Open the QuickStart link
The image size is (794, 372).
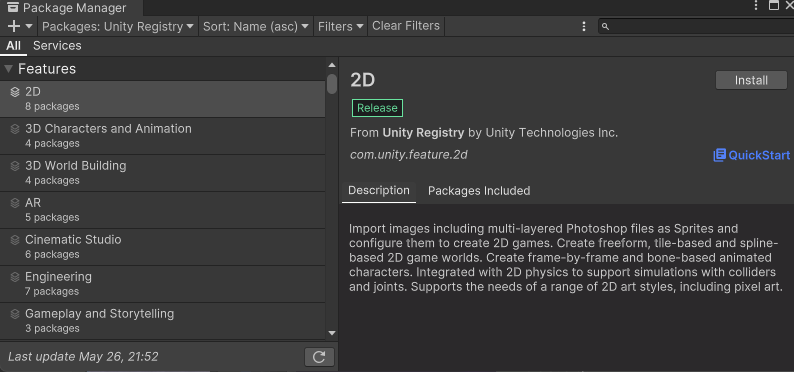pyautogui.click(x=751, y=155)
